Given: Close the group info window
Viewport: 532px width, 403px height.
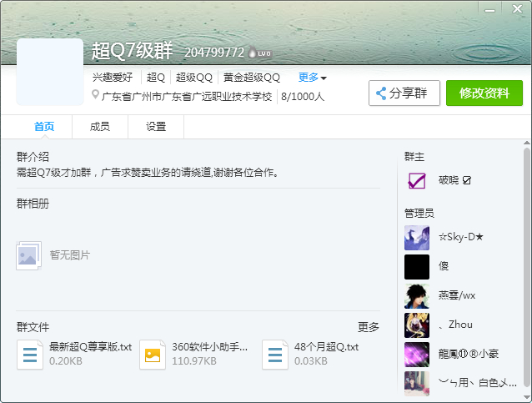Looking at the screenshot, I should 517,9.
